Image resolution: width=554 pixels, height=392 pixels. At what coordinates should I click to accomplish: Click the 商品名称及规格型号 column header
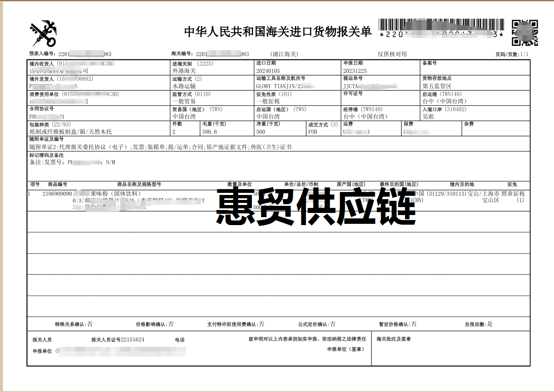point(139,184)
